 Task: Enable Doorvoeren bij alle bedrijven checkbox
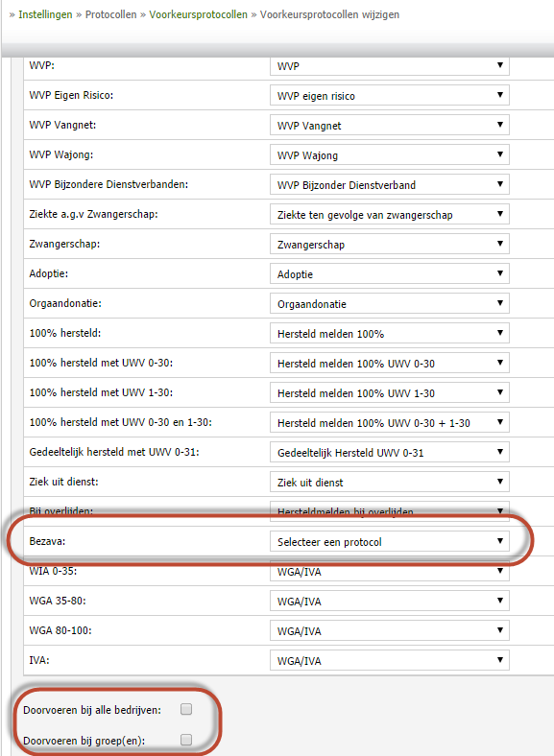pyautogui.click(x=186, y=709)
